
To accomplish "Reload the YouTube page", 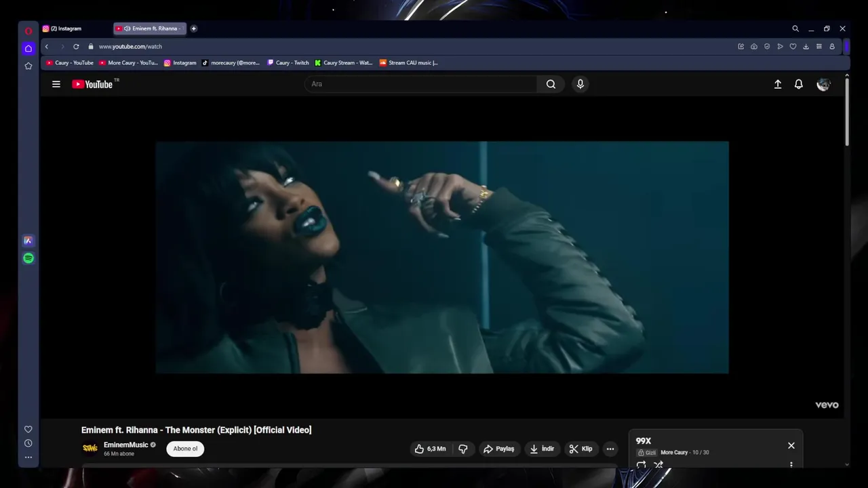I will pyautogui.click(x=76, y=47).
